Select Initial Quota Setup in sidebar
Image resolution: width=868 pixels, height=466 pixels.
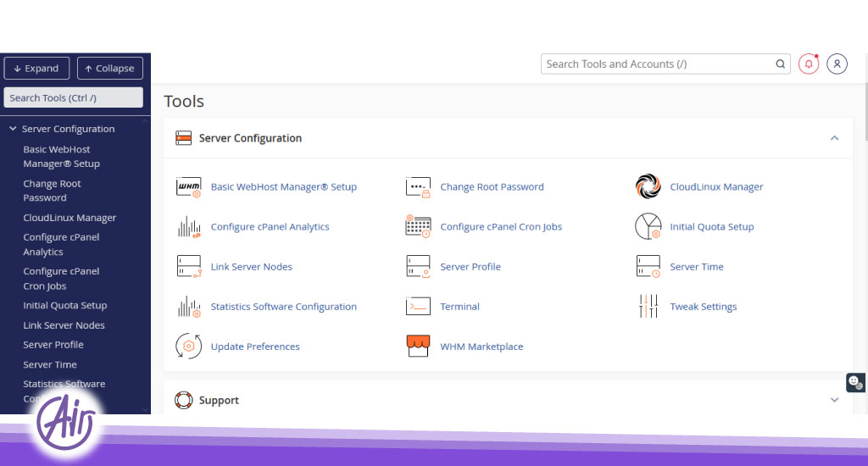coord(64,306)
